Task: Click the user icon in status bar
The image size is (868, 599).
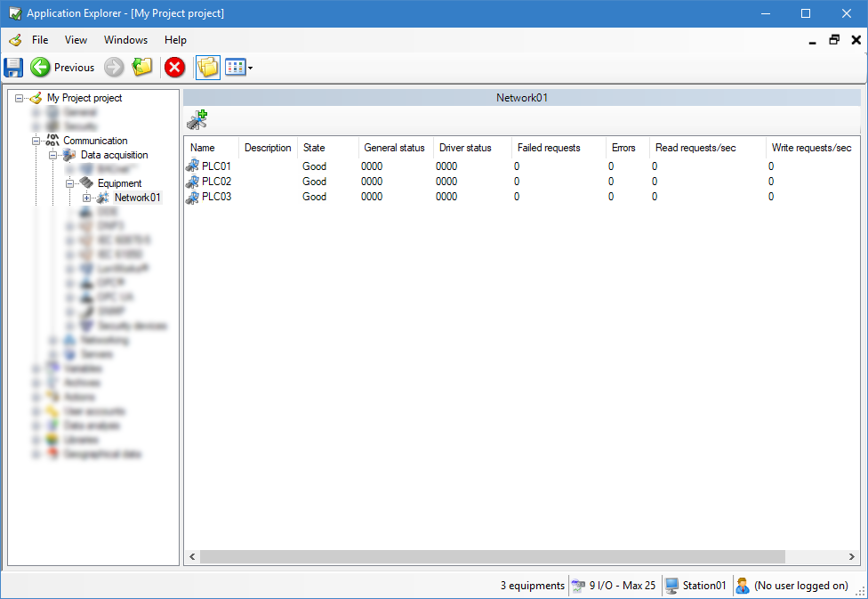Action: 743,586
